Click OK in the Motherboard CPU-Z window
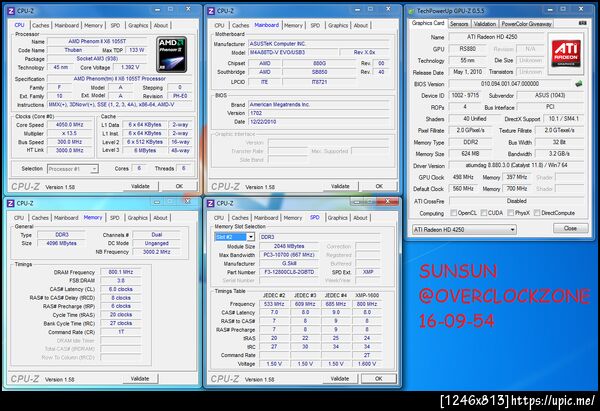600x411 pixels. pyautogui.click(x=379, y=186)
